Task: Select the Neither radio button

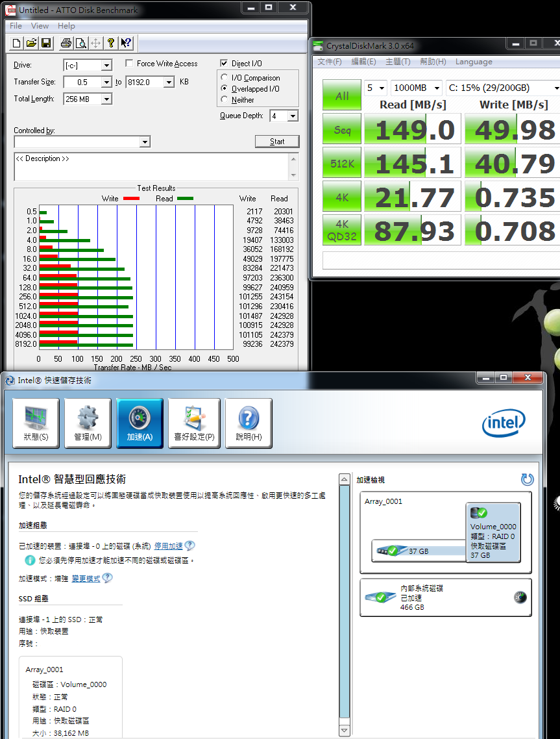Action: coord(224,99)
